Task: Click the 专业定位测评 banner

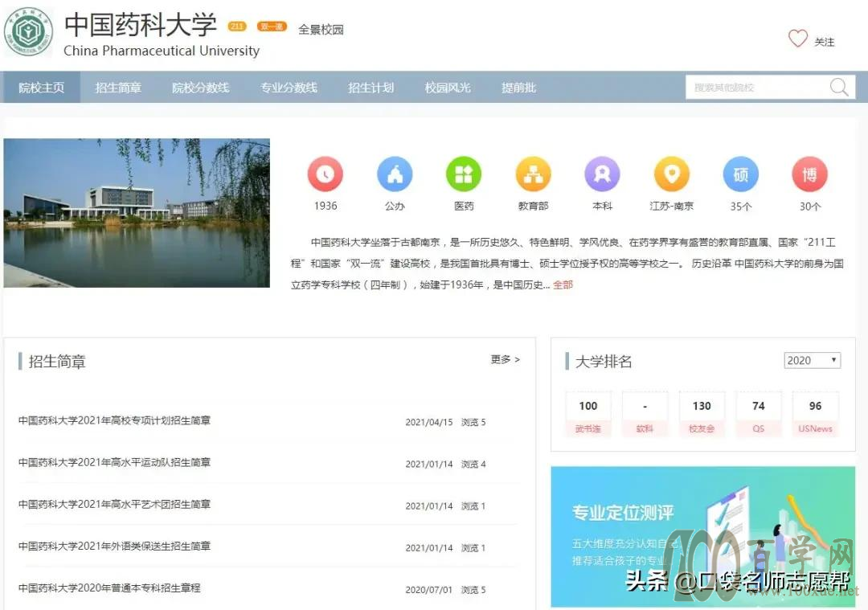Action: 703,537
